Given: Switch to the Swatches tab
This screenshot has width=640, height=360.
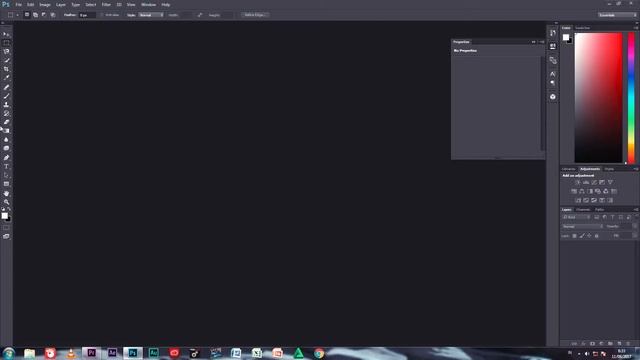Looking at the screenshot, I should [582, 28].
